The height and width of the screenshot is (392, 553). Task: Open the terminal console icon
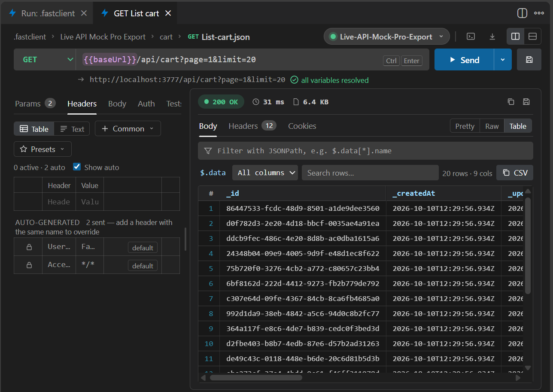click(471, 36)
